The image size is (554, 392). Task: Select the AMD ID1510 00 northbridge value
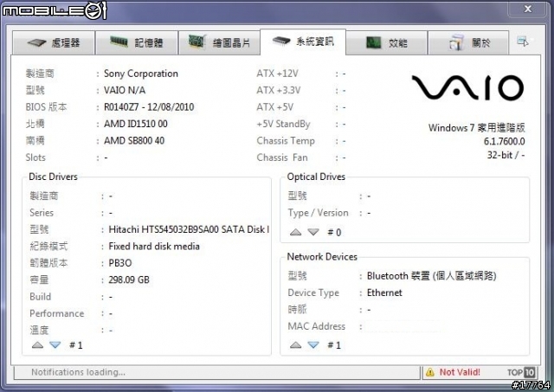136,124
